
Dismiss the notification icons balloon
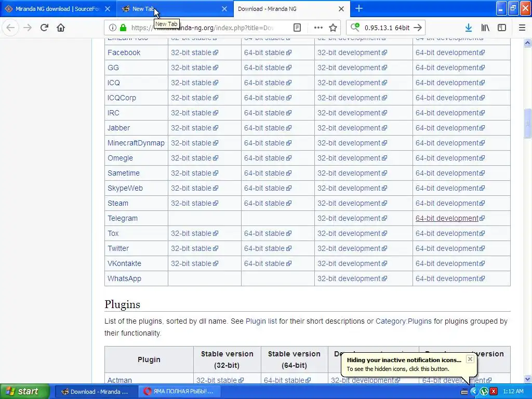pyautogui.click(x=470, y=359)
